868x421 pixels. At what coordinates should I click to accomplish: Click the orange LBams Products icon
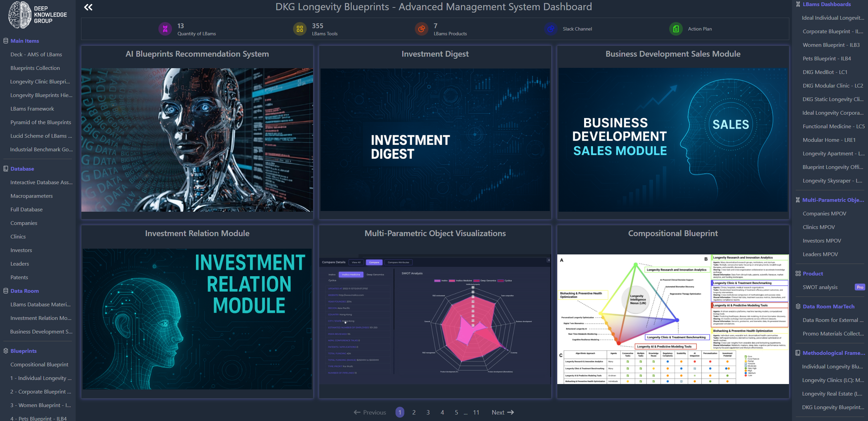pos(421,29)
